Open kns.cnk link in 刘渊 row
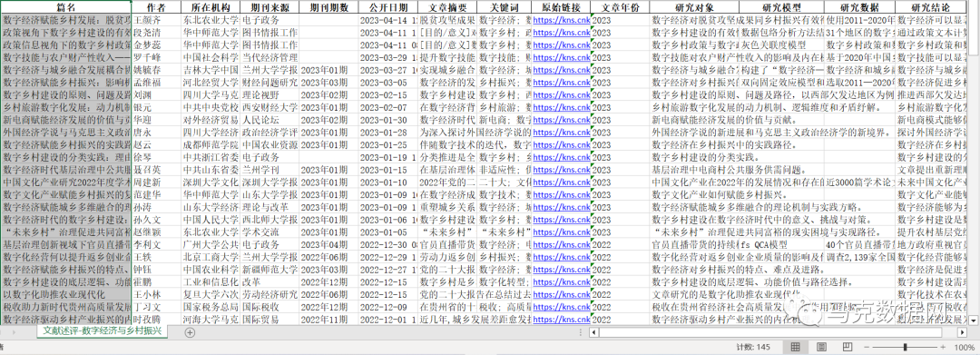The image size is (980, 355). tap(561, 94)
